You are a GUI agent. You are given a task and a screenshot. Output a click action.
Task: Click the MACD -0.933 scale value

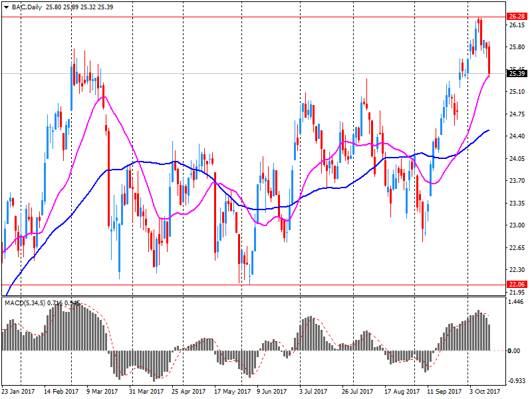(x=516, y=381)
